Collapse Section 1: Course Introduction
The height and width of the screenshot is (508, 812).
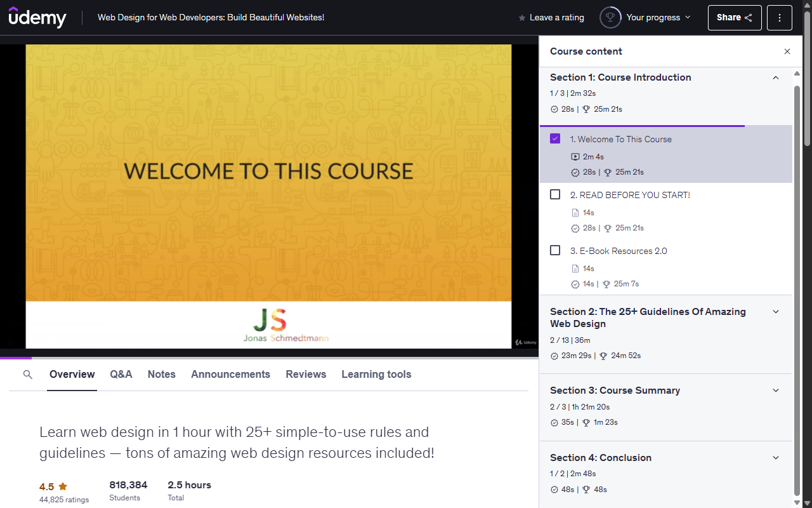click(775, 77)
